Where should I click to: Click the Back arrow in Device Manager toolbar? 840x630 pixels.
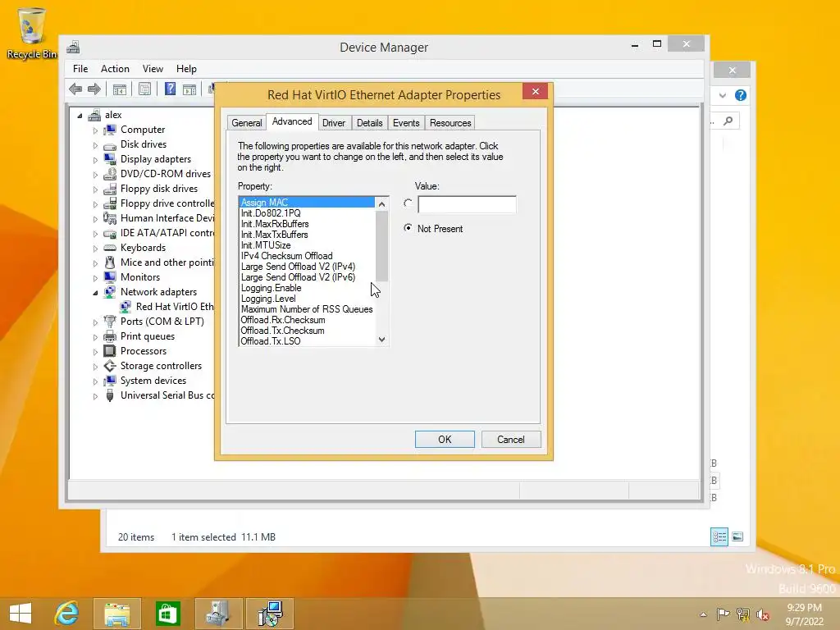click(x=75, y=89)
